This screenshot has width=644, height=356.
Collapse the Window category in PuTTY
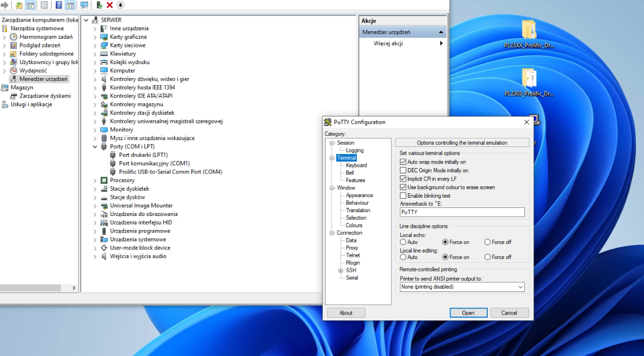[x=332, y=188]
